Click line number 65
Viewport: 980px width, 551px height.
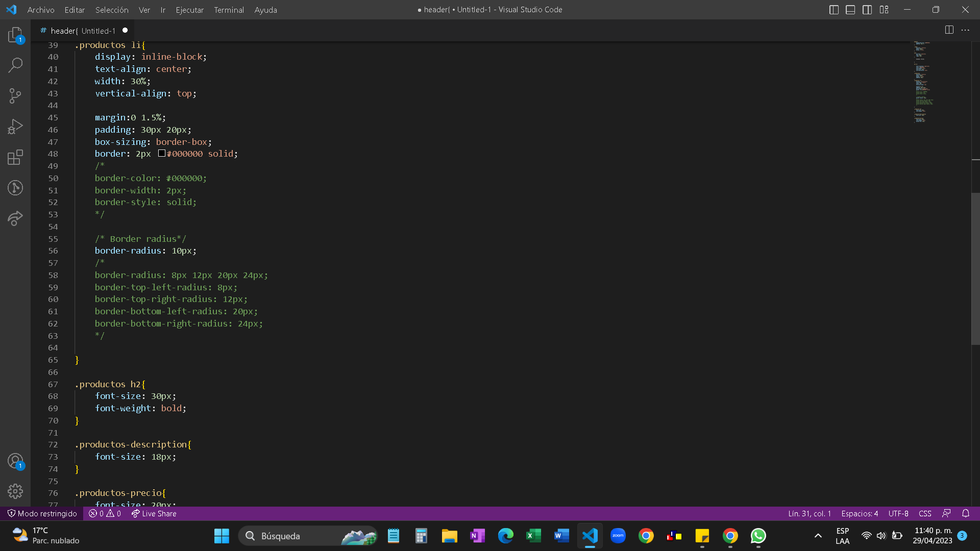[53, 360]
